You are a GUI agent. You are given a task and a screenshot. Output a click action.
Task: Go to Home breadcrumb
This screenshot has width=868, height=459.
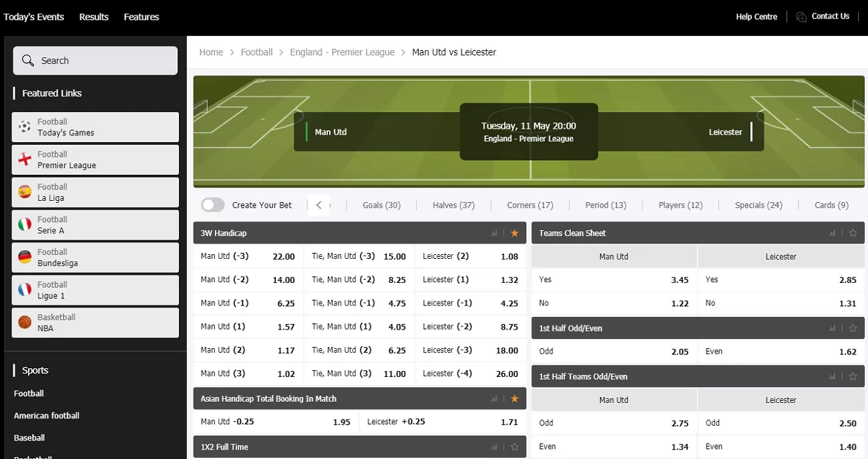pos(211,52)
